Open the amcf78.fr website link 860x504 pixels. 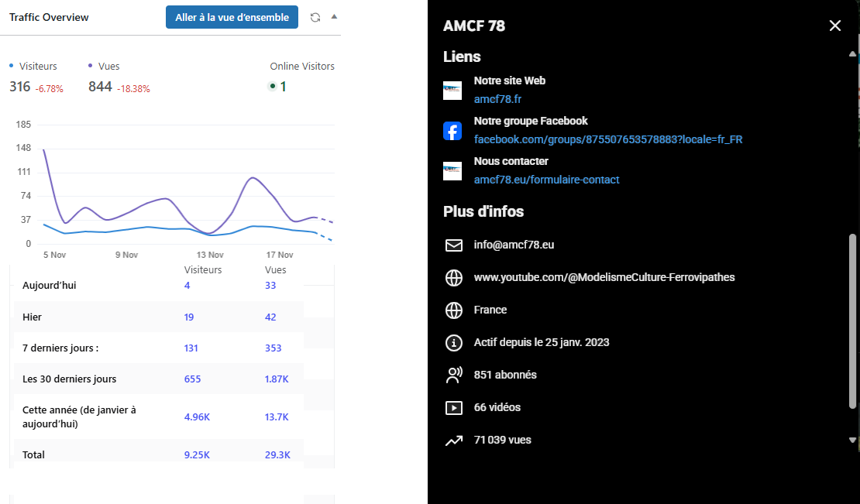click(x=498, y=99)
